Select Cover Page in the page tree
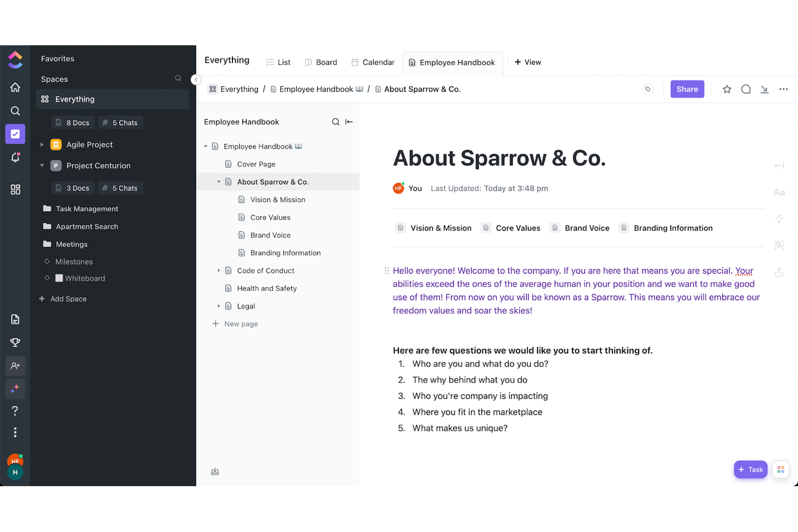This screenshot has width=798, height=532. pyautogui.click(x=256, y=164)
